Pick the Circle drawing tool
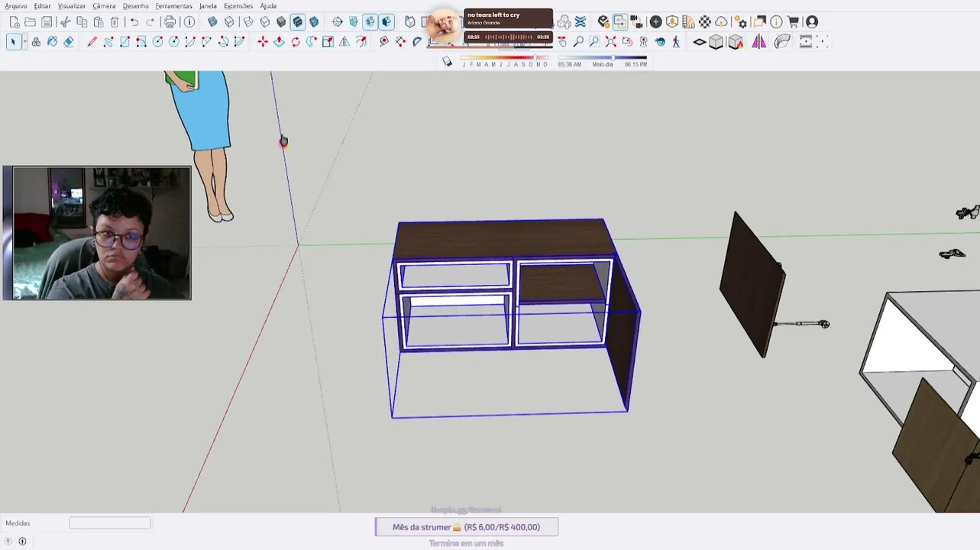 157,42
